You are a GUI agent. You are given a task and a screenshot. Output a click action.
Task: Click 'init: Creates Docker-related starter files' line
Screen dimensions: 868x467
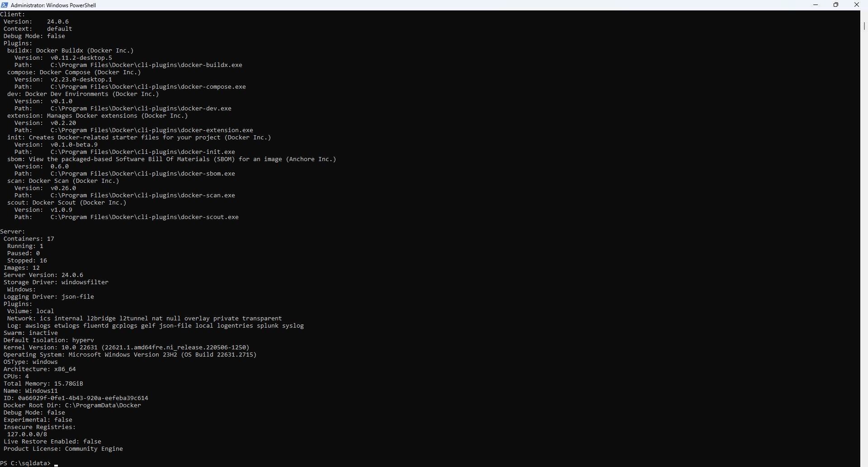[139, 138]
